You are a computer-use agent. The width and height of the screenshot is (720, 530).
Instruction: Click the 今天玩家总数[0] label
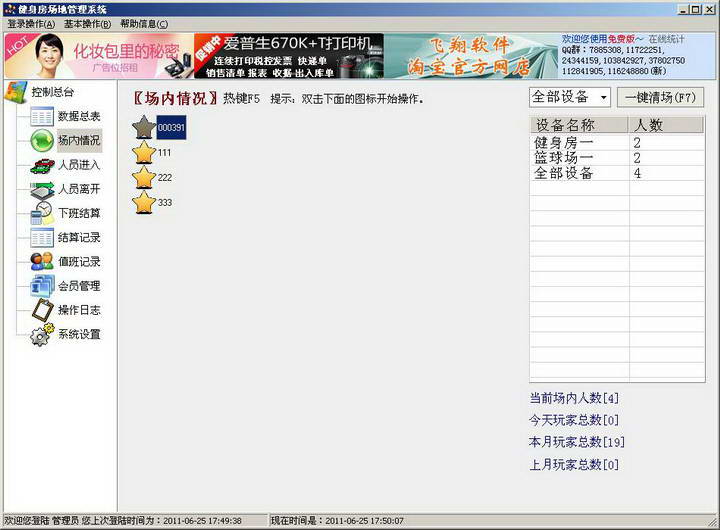point(574,420)
